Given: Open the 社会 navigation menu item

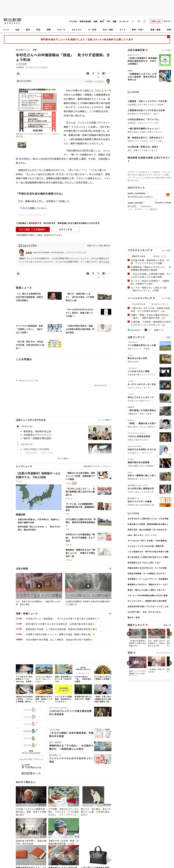Looking at the screenshot, I should 17,30.
